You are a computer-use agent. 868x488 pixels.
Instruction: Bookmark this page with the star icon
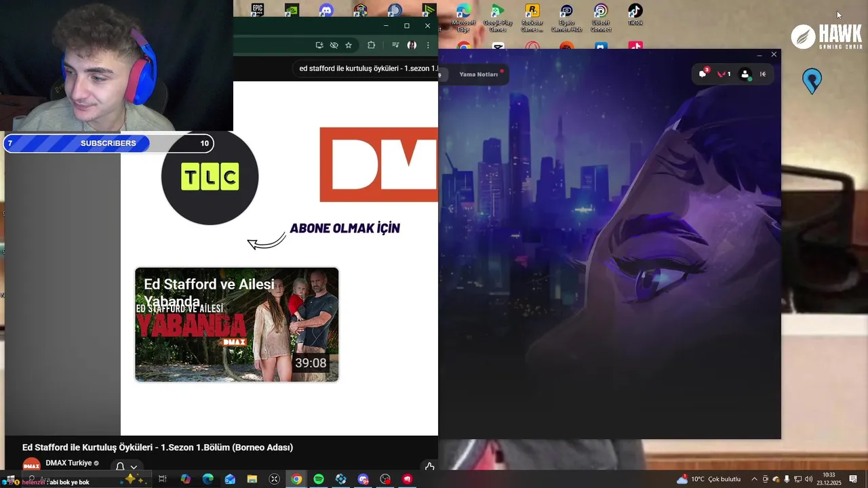[349, 45]
